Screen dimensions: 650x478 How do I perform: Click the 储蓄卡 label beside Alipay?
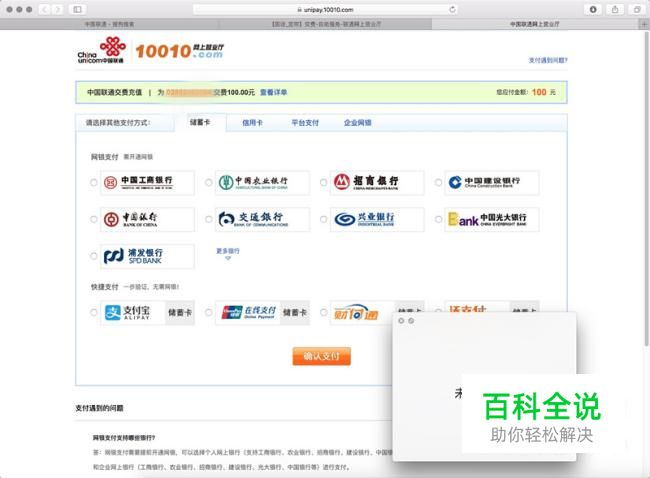pyautogui.click(x=180, y=313)
